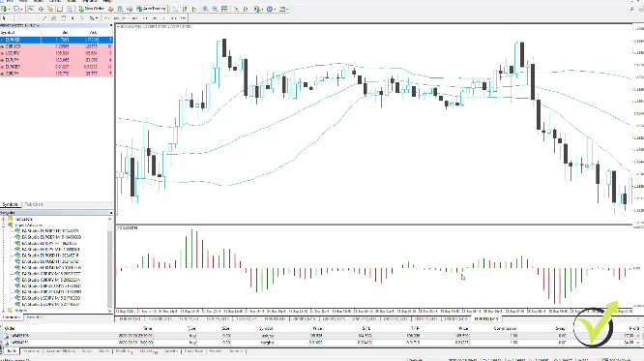Image resolution: width=644 pixels, height=361 pixels.
Task: Switch chart to bar chart view
Action: point(175,9)
